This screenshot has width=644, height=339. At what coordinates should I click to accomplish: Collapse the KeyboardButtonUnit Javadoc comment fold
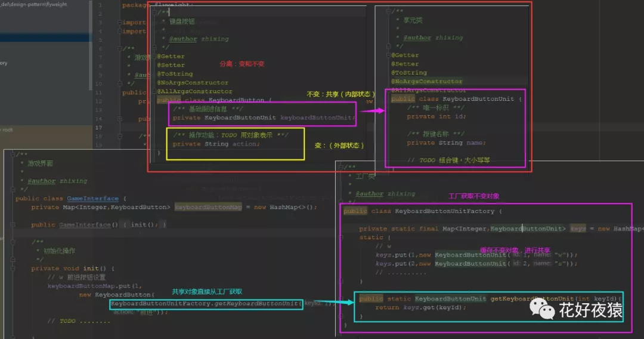click(x=388, y=11)
